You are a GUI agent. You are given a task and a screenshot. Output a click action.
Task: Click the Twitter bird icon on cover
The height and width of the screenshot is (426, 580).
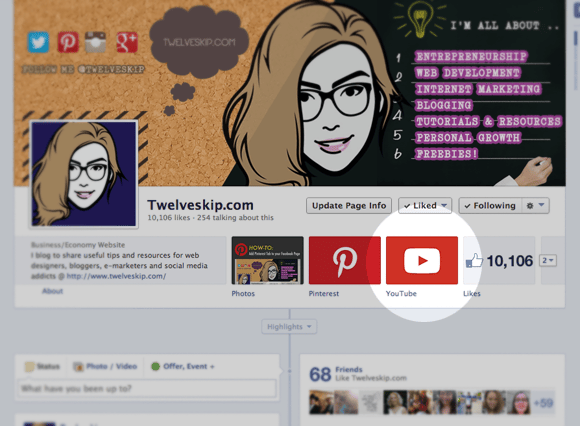(38, 42)
